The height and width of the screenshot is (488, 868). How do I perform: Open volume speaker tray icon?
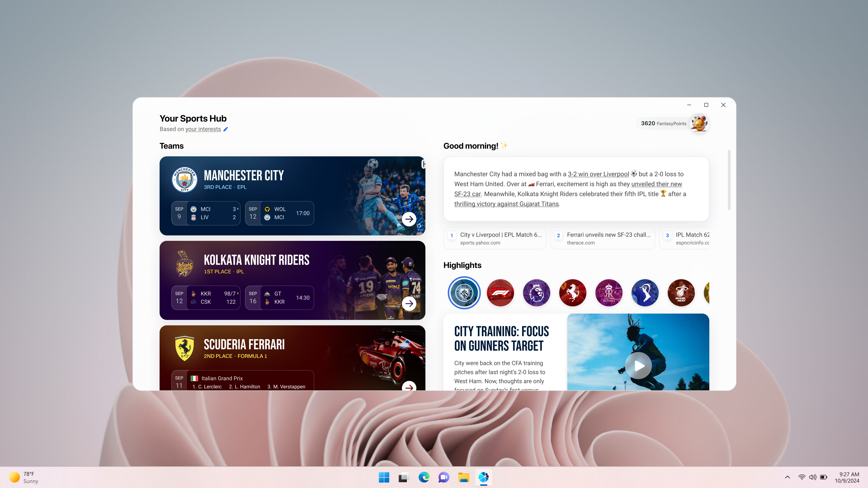(813, 477)
